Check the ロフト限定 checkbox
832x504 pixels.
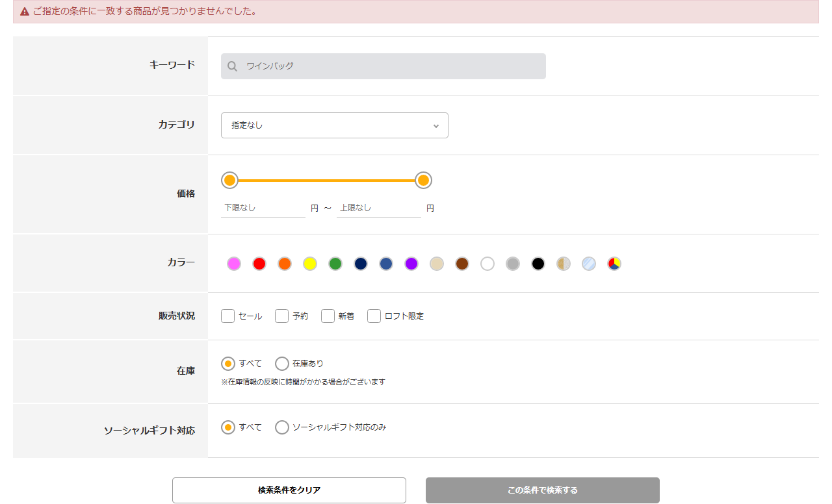(374, 316)
